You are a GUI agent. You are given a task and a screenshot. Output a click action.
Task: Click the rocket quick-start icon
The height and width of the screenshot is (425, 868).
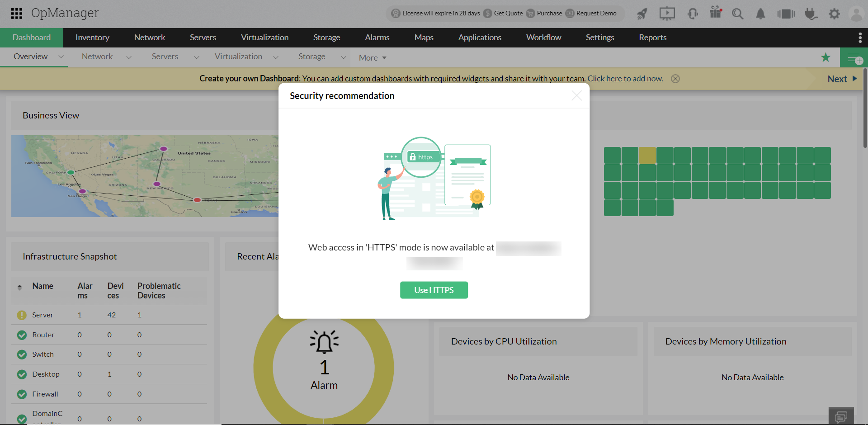642,14
